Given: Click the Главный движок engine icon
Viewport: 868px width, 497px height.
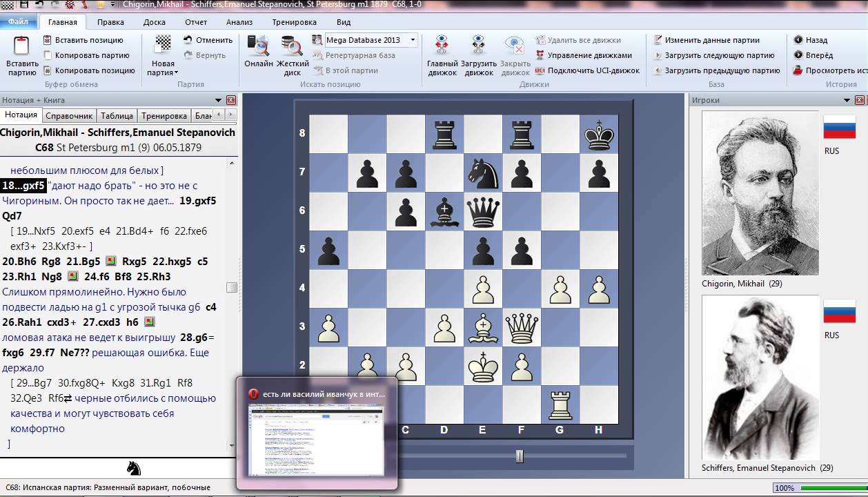Looking at the screenshot, I should tap(442, 46).
